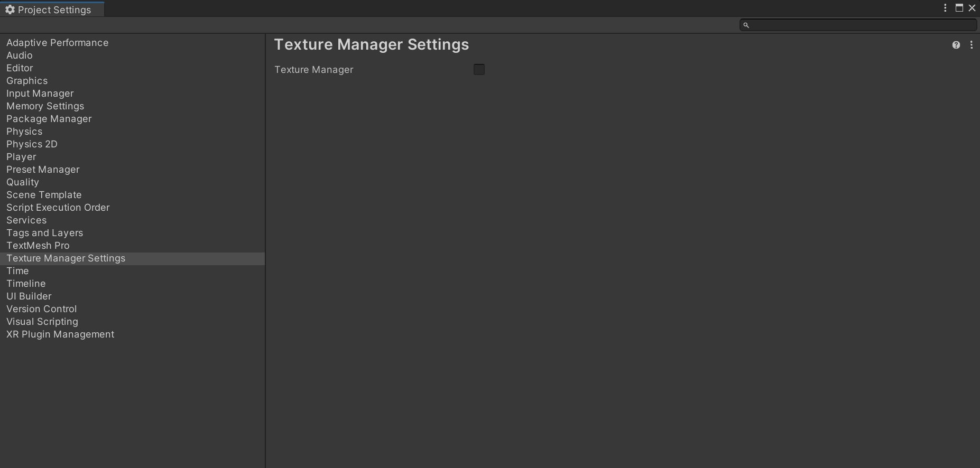Open the help icon for Texture Manager Settings
Screen dimensions: 980x468
[956, 45]
